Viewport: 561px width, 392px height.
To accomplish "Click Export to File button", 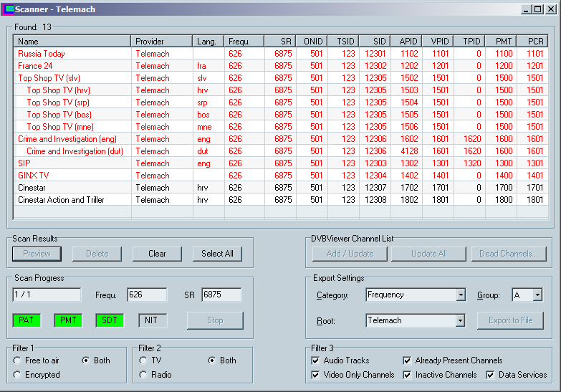I will tap(511, 320).
